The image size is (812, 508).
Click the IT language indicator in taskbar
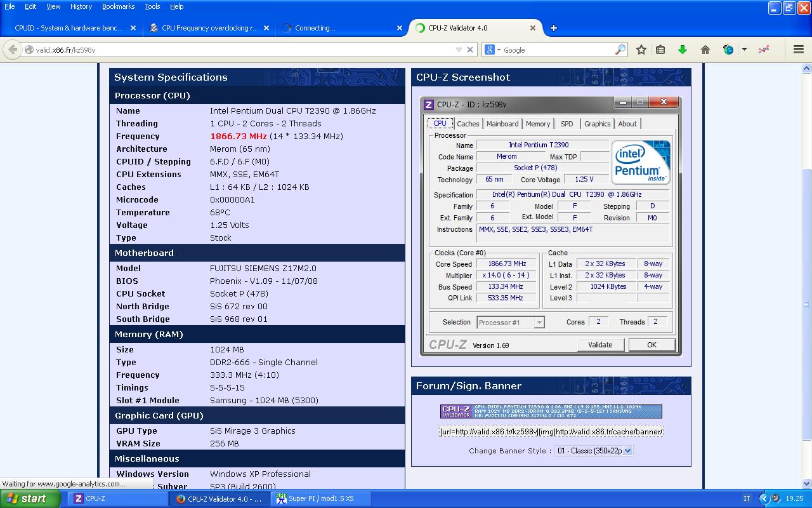[x=747, y=498]
